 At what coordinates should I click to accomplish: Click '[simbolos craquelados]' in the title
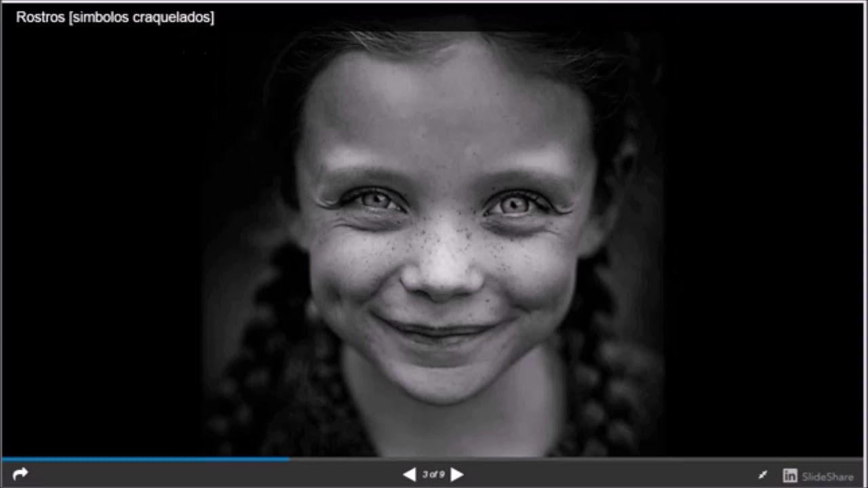[x=141, y=18]
